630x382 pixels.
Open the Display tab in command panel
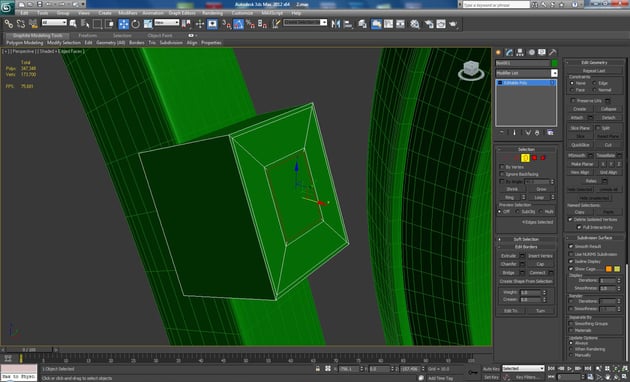pos(542,52)
